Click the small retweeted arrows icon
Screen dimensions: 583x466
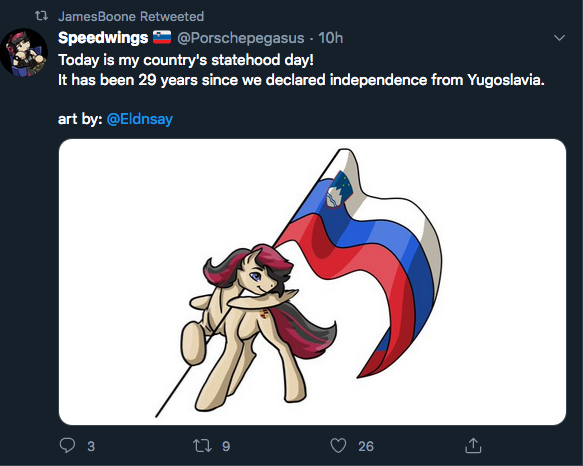[x=41, y=16]
